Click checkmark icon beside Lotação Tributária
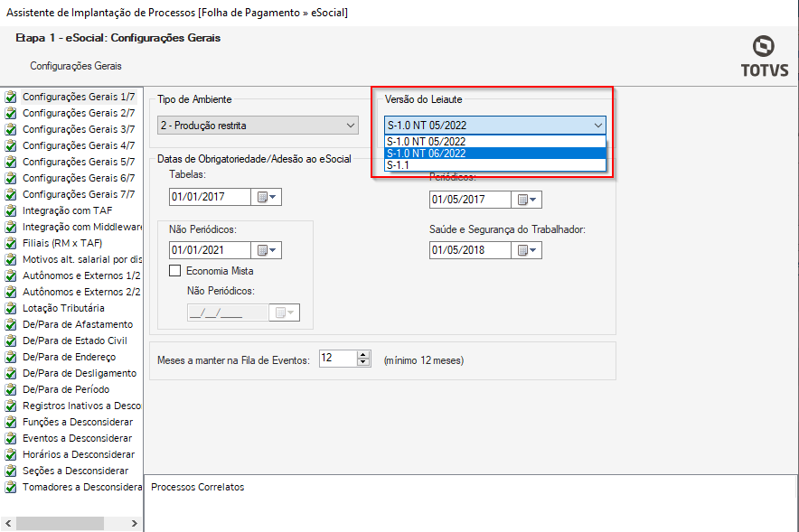 coord(11,309)
